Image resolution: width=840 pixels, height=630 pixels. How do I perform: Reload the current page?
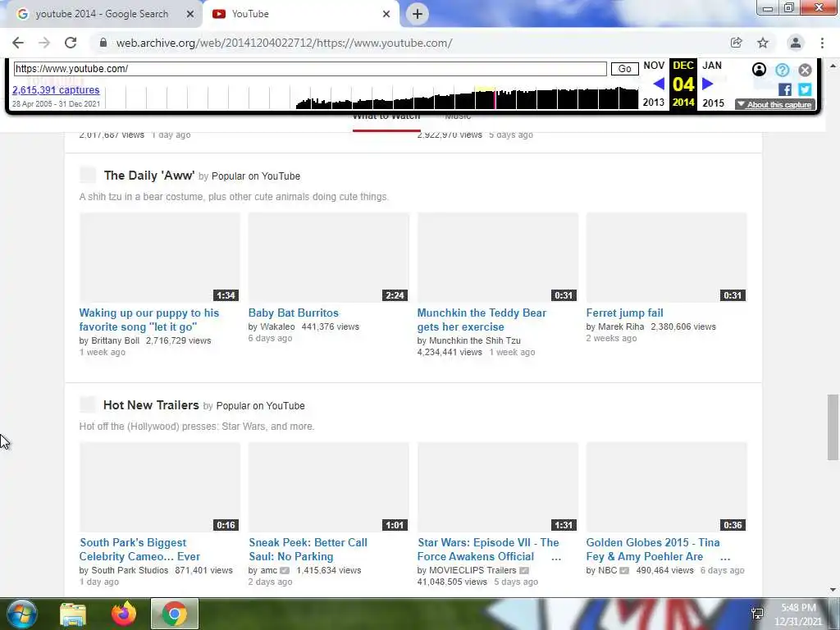(x=71, y=43)
